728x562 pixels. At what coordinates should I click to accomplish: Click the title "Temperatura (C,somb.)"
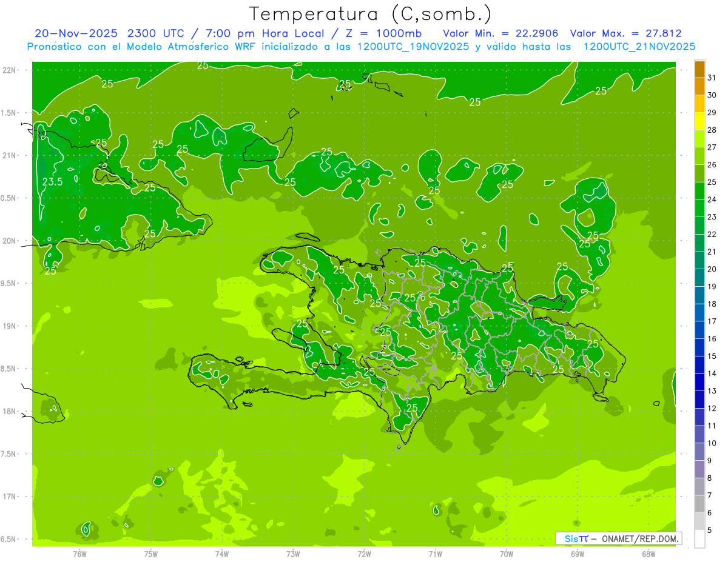pos(370,13)
